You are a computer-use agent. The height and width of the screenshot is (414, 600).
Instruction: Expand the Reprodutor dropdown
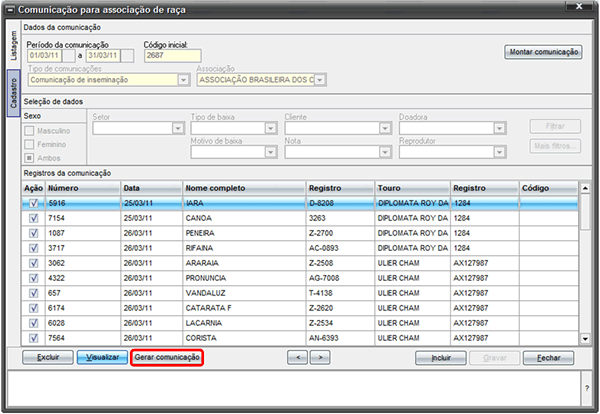499,152
